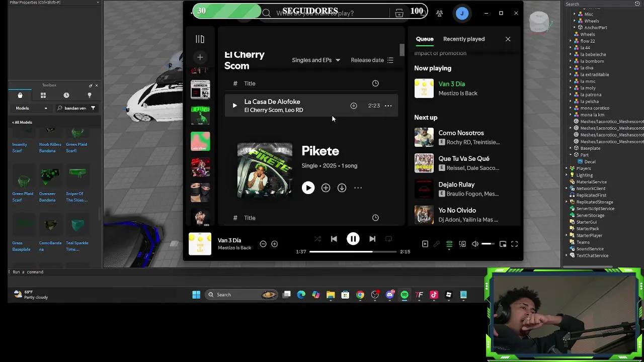
Task: Expand the la patrona model in Explorer
Action: point(571,95)
